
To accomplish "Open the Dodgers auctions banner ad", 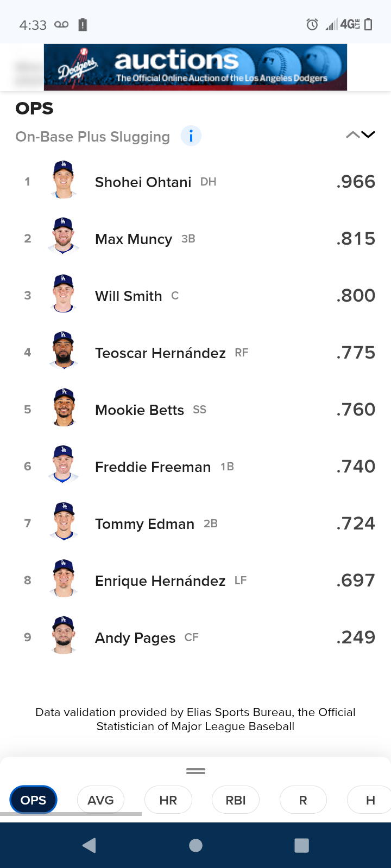I will click(195, 67).
